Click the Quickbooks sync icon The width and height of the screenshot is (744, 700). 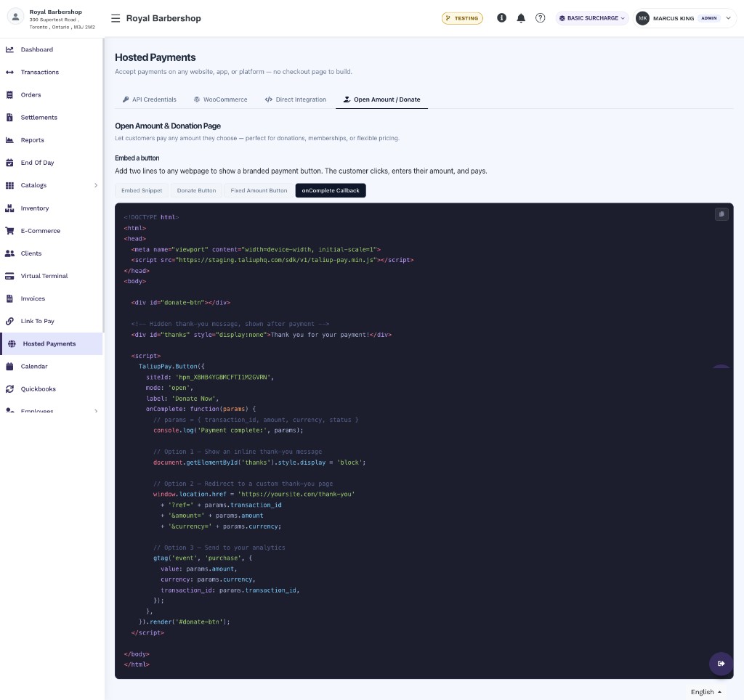9,389
